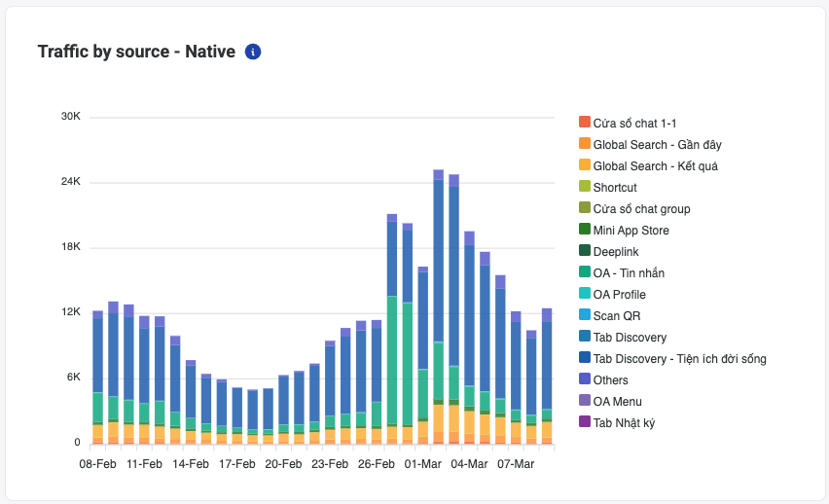Toggle Tab Discovery - Tiện ích đời sống label

click(x=679, y=359)
